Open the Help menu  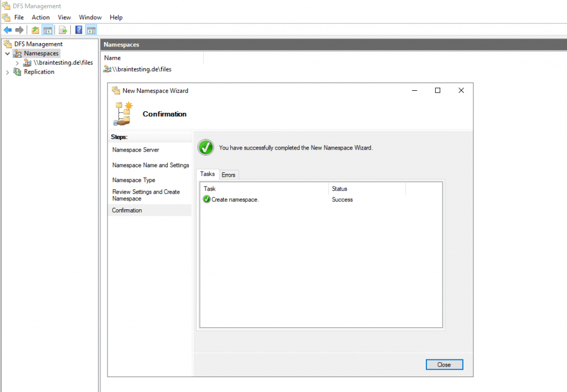116,17
